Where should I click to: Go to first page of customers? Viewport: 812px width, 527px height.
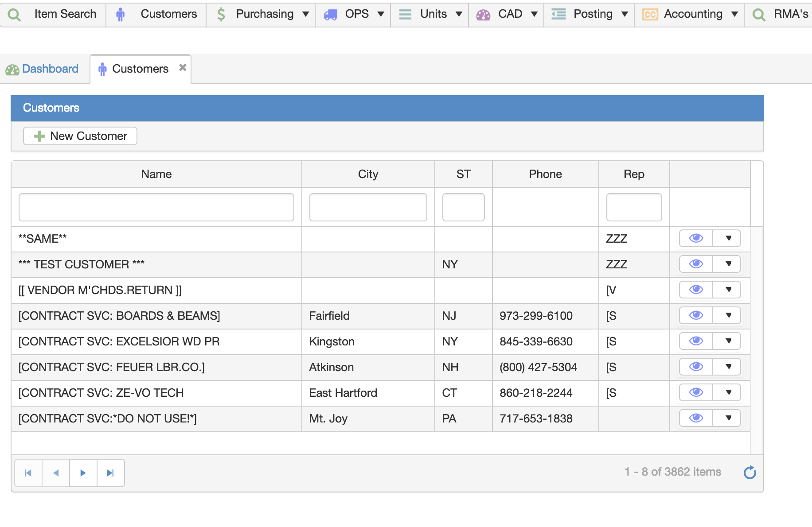[x=28, y=473]
